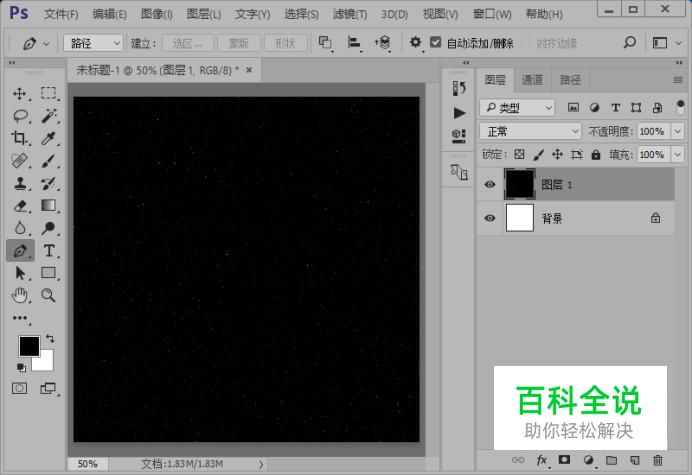Create a new layer
The width and height of the screenshot is (692, 475).
pos(635,460)
